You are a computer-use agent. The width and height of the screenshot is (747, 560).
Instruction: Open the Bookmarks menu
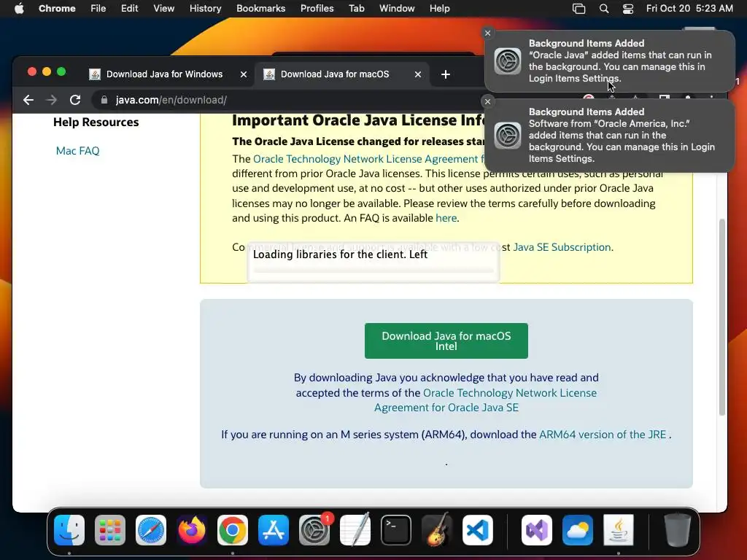click(x=260, y=9)
